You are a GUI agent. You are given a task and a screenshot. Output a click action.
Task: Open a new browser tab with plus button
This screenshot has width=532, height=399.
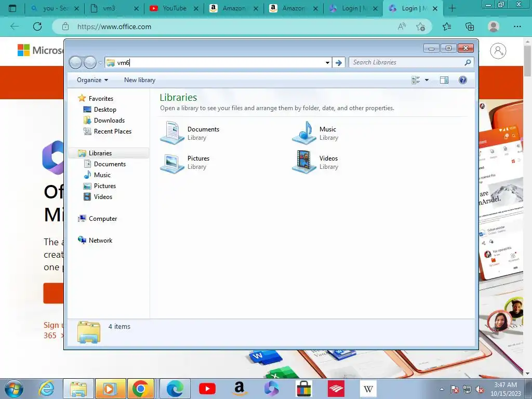[x=452, y=8]
